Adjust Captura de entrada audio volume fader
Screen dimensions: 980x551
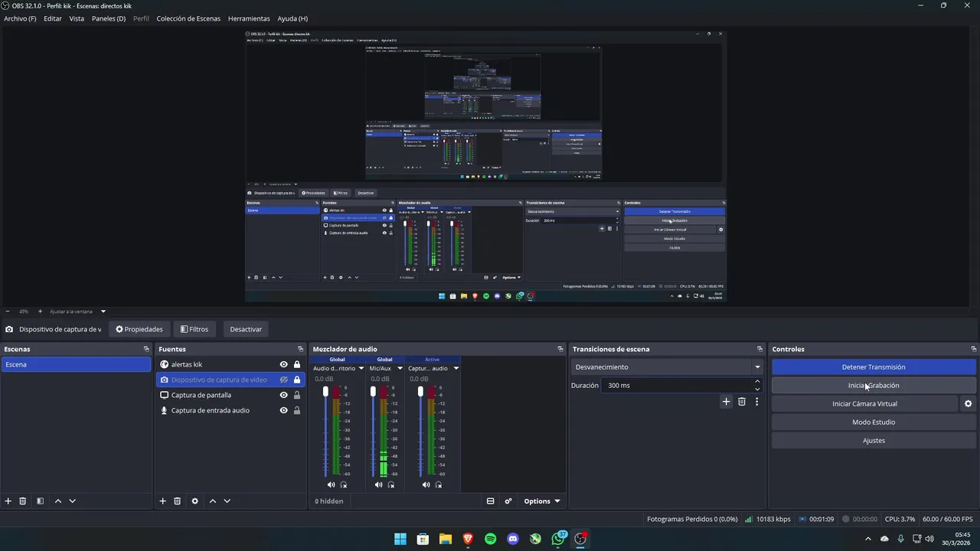point(420,392)
